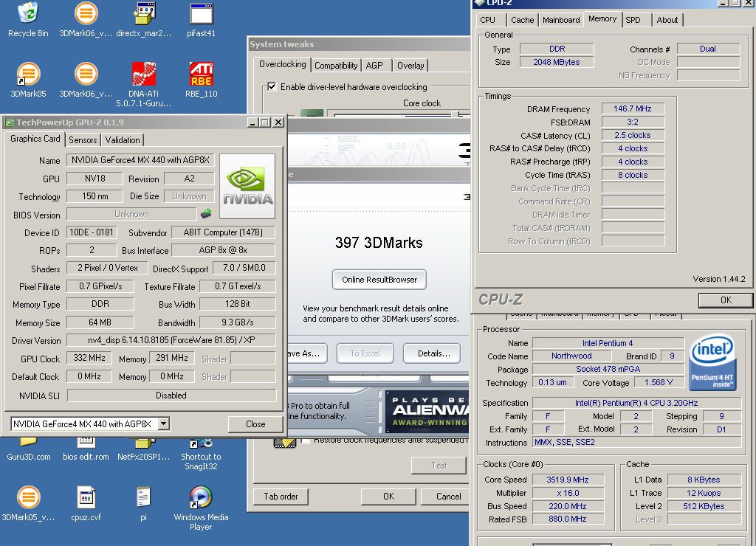Click Tab order button in System tweaks
The height and width of the screenshot is (546, 756).
281,497
